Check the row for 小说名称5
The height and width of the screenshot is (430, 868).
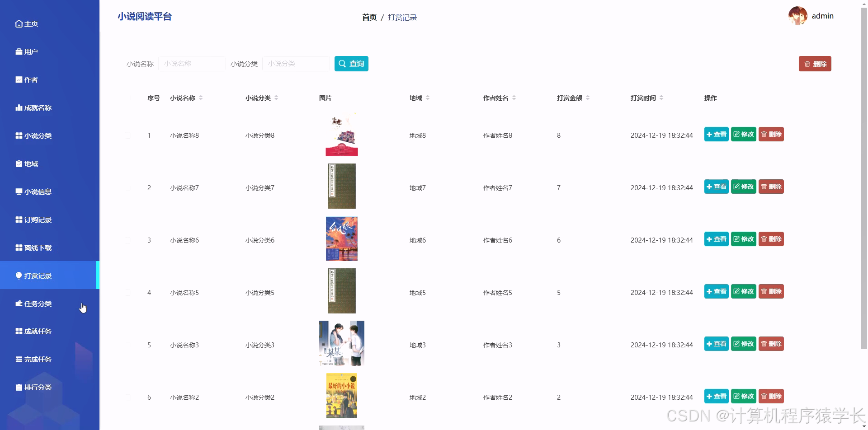(128, 293)
